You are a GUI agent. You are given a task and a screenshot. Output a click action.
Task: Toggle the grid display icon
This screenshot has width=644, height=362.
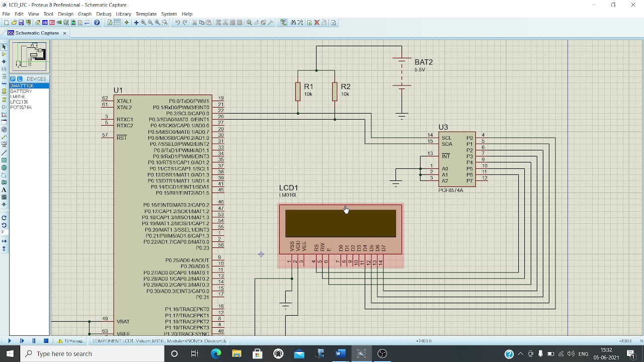[x=117, y=23]
